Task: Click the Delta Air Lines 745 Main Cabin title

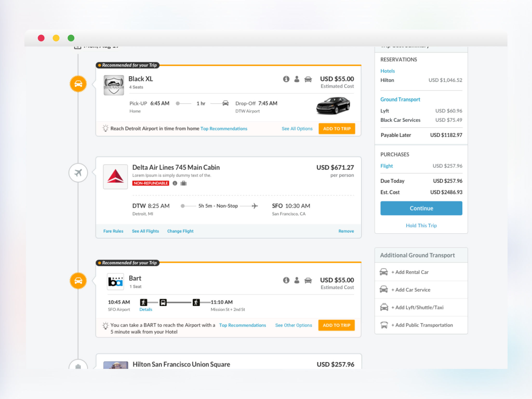Action: click(x=176, y=167)
